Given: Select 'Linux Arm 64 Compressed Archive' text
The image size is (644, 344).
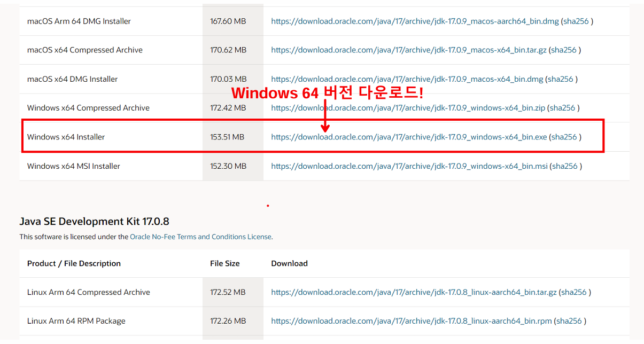Looking at the screenshot, I should pos(89,292).
